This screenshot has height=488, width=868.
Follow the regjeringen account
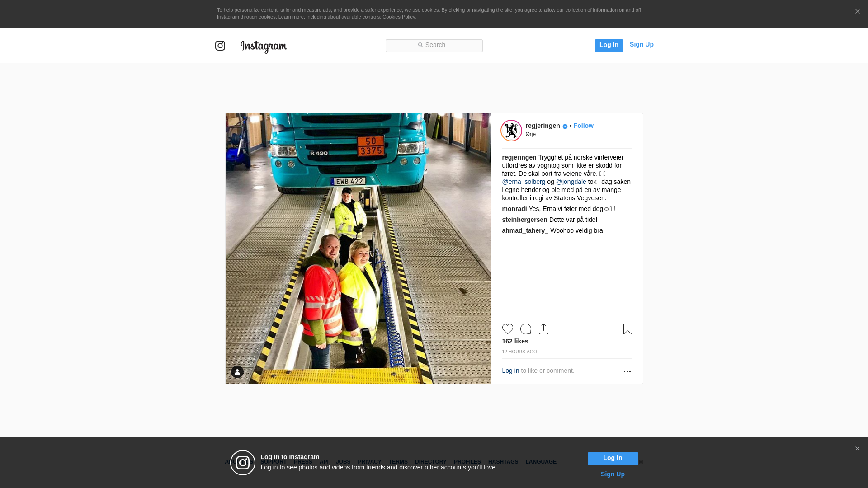coord(583,126)
